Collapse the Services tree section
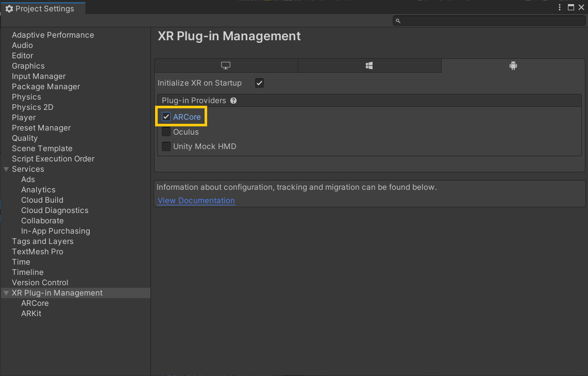 6,169
